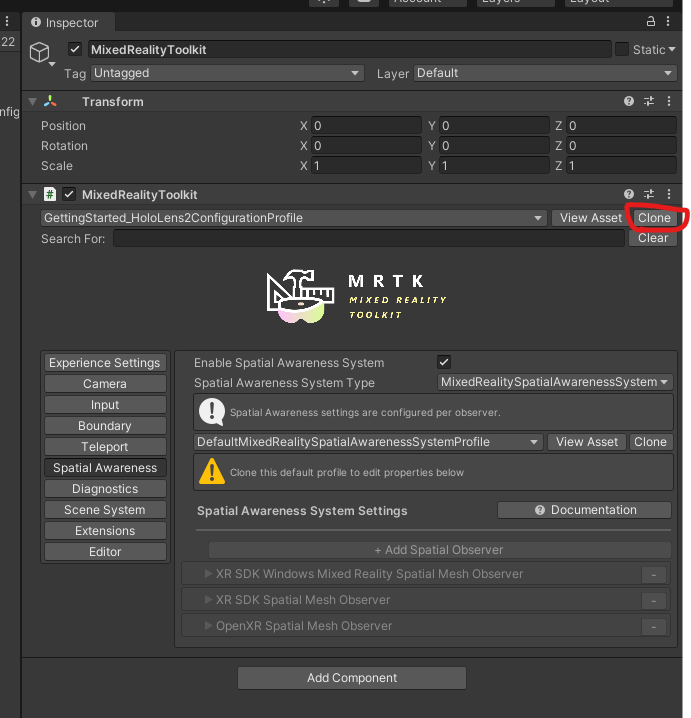This screenshot has width=691, height=718.
Task: Toggle the Static checkbox
Action: click(x=621, y=49)
